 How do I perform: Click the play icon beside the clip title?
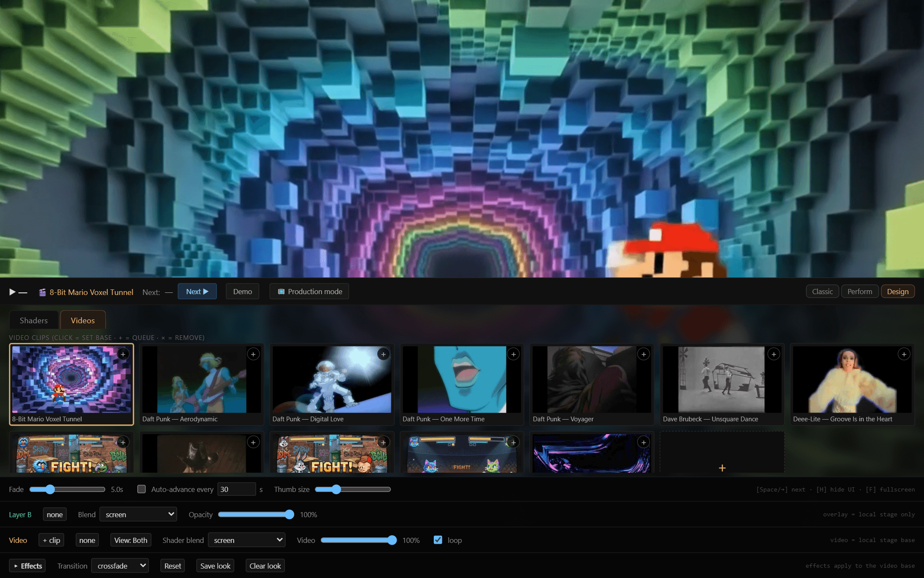tap(12, 292)
